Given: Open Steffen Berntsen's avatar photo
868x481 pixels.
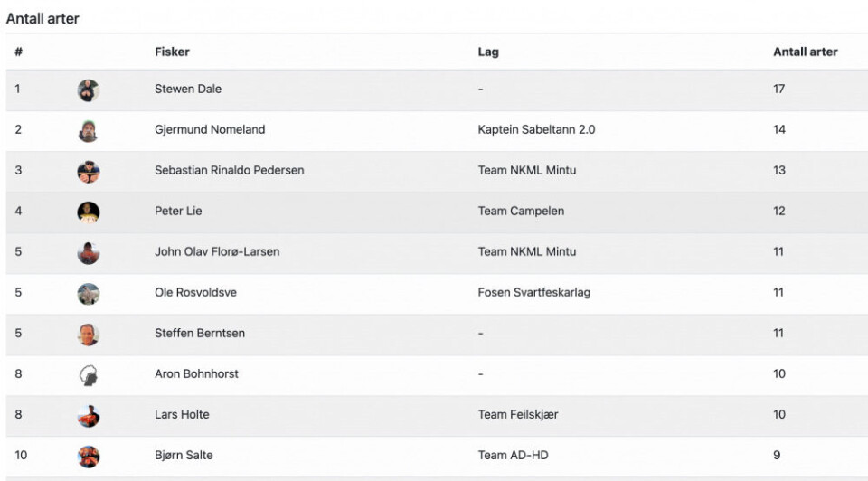Looking at the screenshot, I should (88, 334).
